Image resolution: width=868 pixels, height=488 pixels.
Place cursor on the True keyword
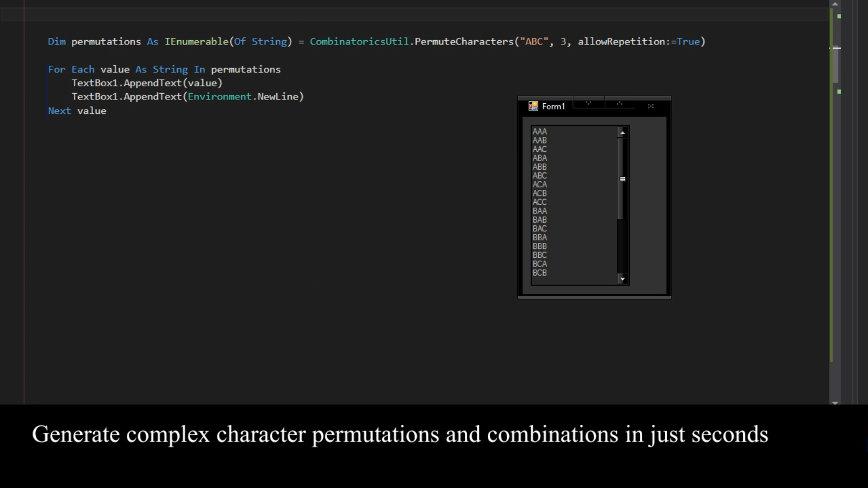[688, 42]
